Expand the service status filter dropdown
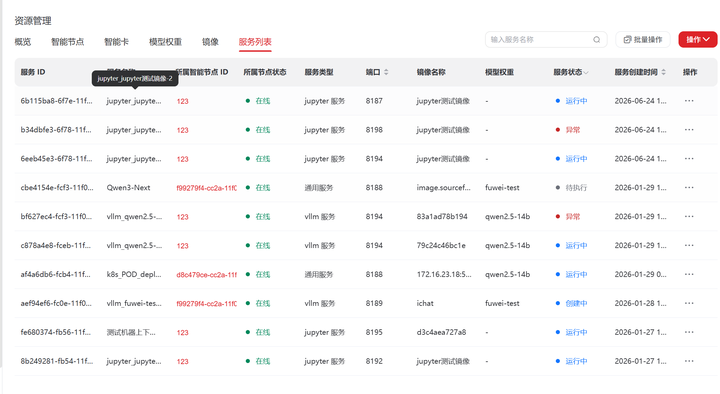The image size is (720, 394). pyautogui.click(x=586, y=73)
